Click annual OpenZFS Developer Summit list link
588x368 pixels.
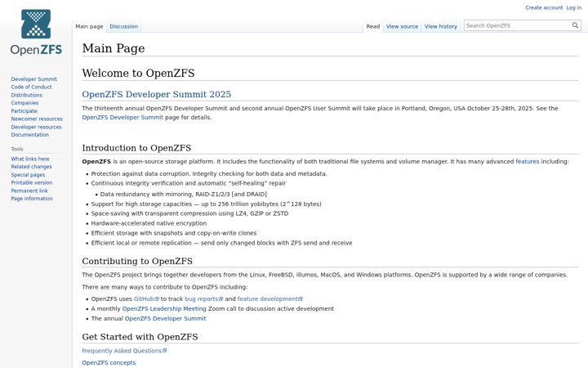[165, 318]
